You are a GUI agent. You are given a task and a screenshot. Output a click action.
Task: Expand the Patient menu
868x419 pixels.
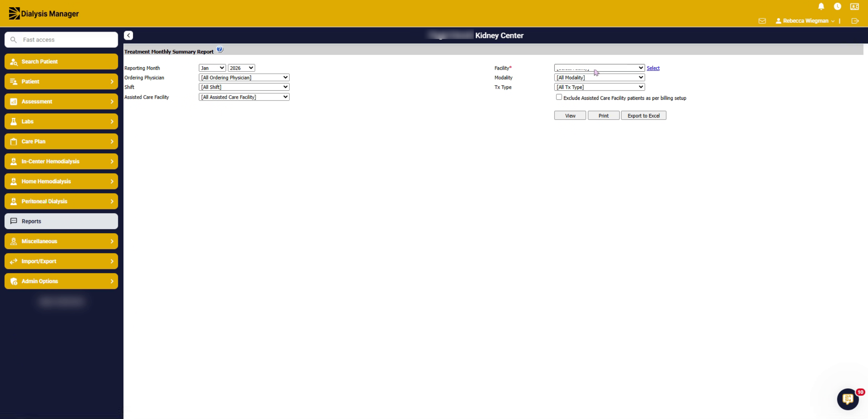61,81
